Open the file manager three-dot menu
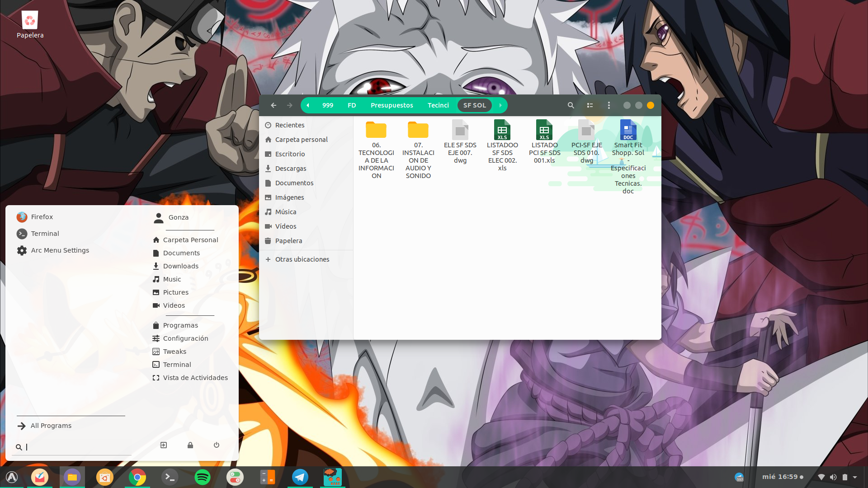This screenshot has height=488, width=868. coord(609,105)
